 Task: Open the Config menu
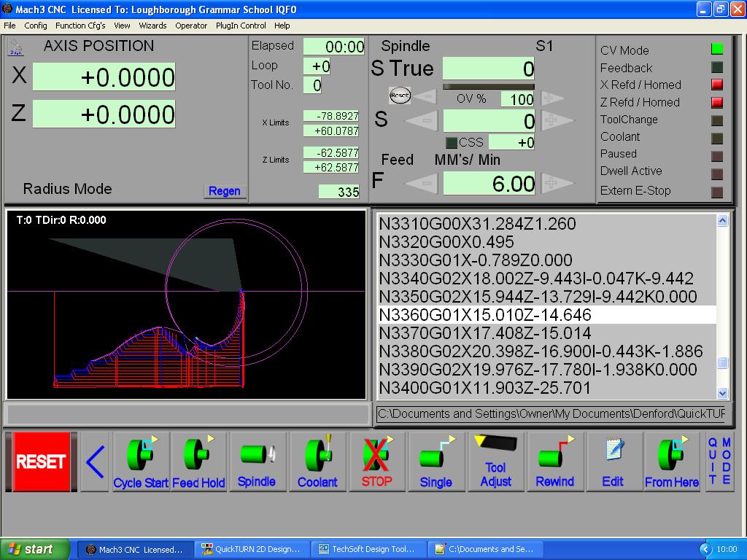point(36,26)
